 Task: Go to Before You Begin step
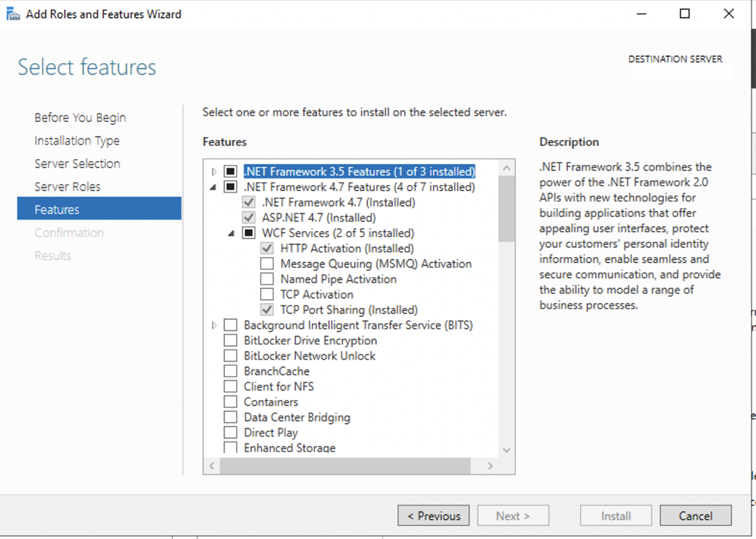80,118
